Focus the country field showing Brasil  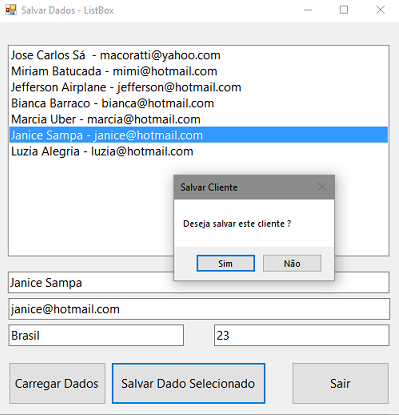tap(96, 335)
